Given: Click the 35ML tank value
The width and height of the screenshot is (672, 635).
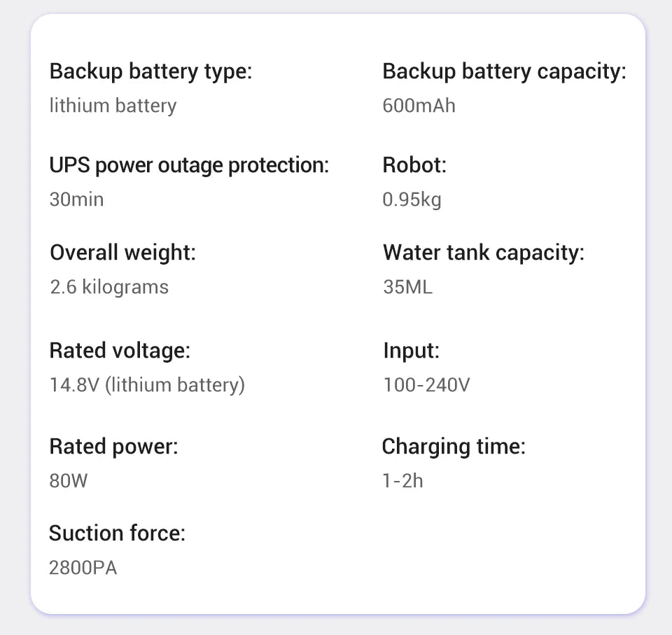Looking at the screenshot, I should 407,287.
